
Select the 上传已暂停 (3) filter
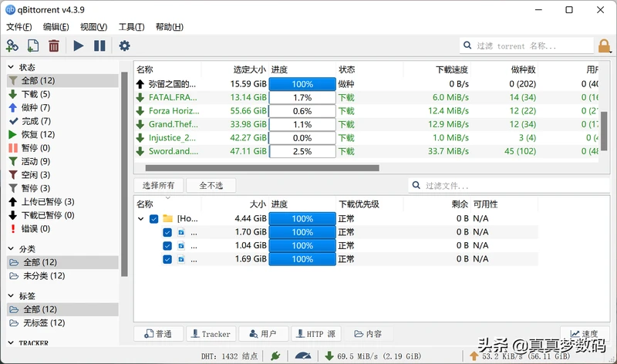[x=62, y=201]
